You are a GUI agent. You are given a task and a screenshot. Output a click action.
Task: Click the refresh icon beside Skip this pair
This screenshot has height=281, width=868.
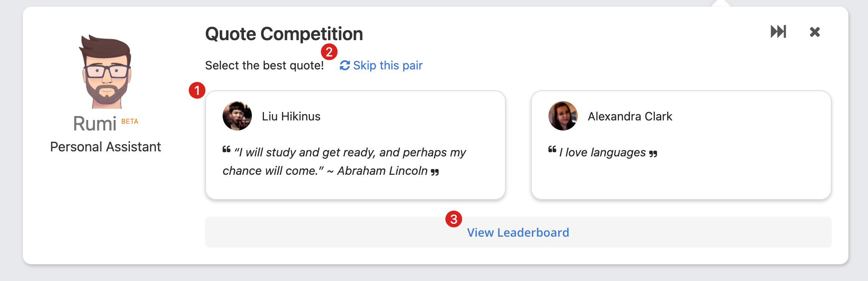click(345, 66)
